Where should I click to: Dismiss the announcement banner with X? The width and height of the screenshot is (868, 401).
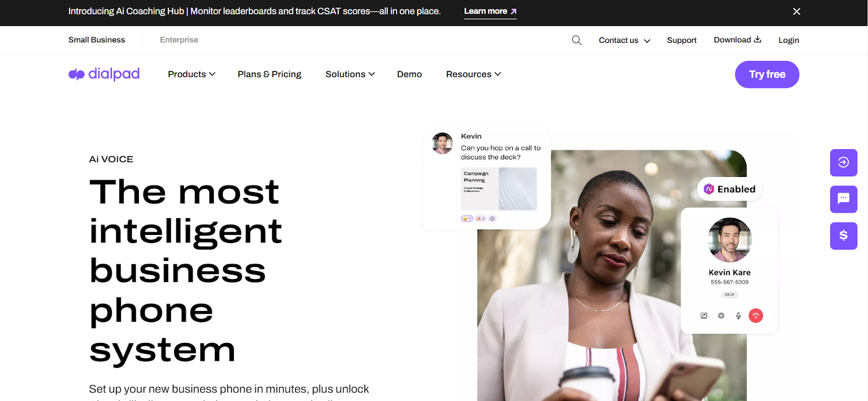pos(796,11)
